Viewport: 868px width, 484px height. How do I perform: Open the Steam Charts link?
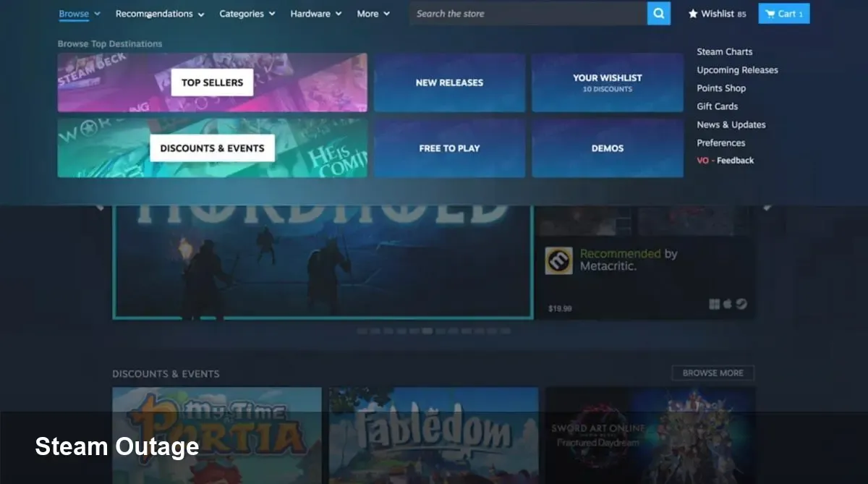point(724,51)
